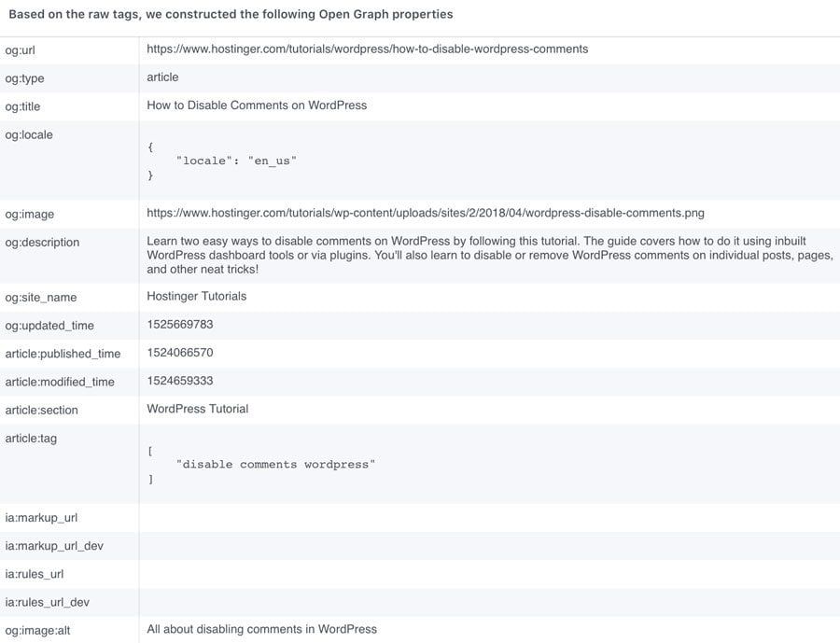This screenshot has width=840, height=643.
Task: Click 'All about disabling comments in WordPress' alt text
Action: tap(262, 629)
